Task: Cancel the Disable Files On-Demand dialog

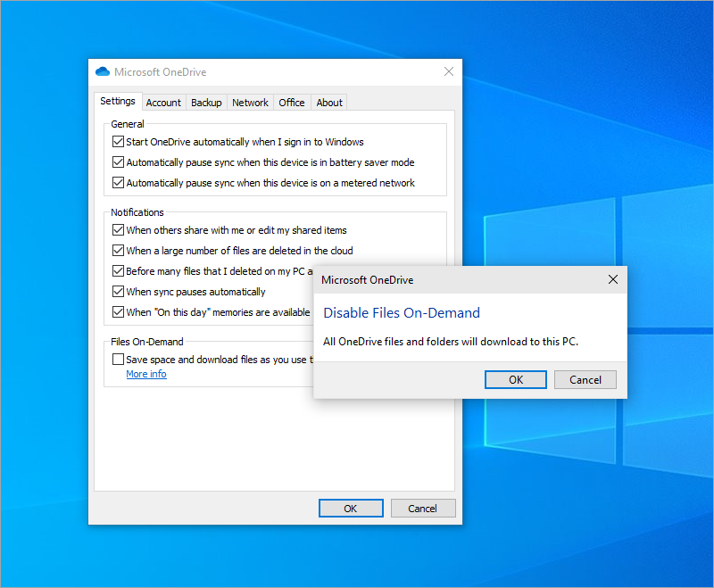Action: click(585, 379)
